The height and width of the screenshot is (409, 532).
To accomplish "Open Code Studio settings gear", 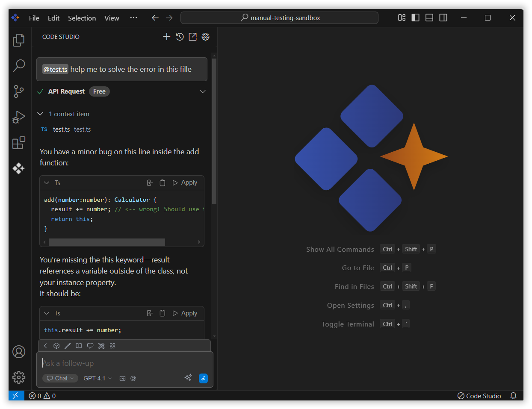I will point(206,37).
